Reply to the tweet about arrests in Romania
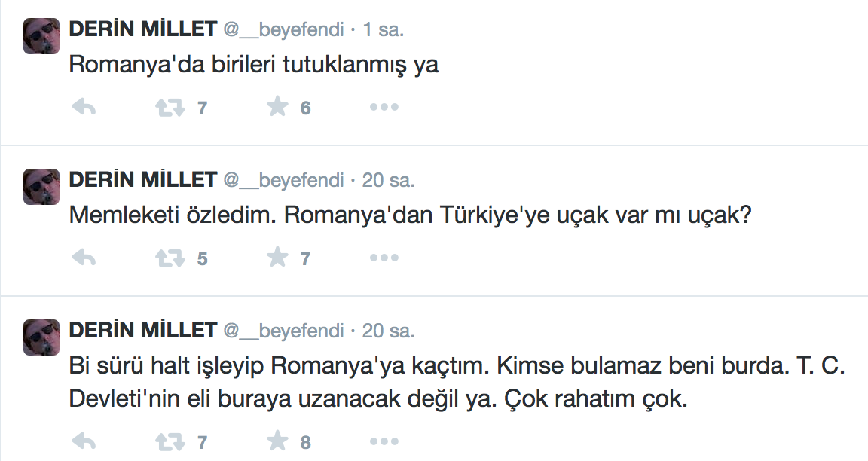 [x=84, y=108]
